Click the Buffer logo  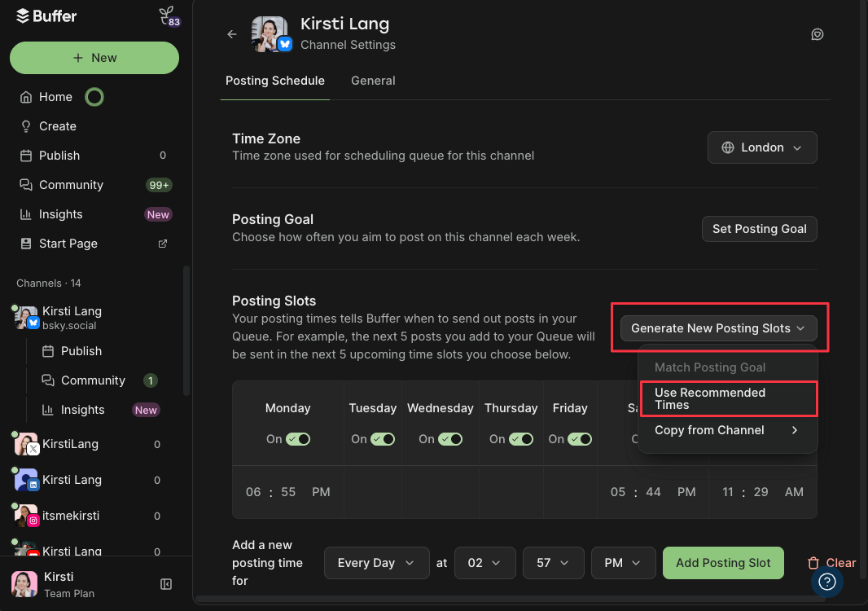pyautogui.click(x=46, y=16)
